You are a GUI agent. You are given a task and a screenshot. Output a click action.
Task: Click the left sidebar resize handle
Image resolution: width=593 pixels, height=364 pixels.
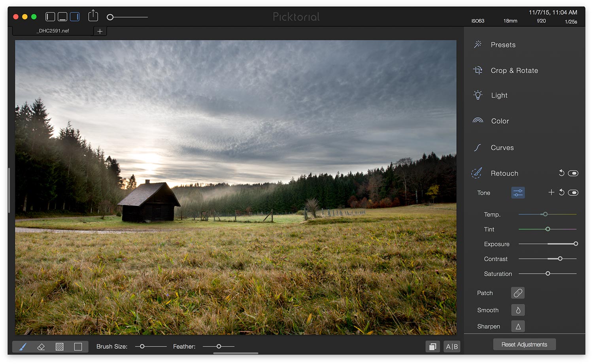tap(9, 190)
